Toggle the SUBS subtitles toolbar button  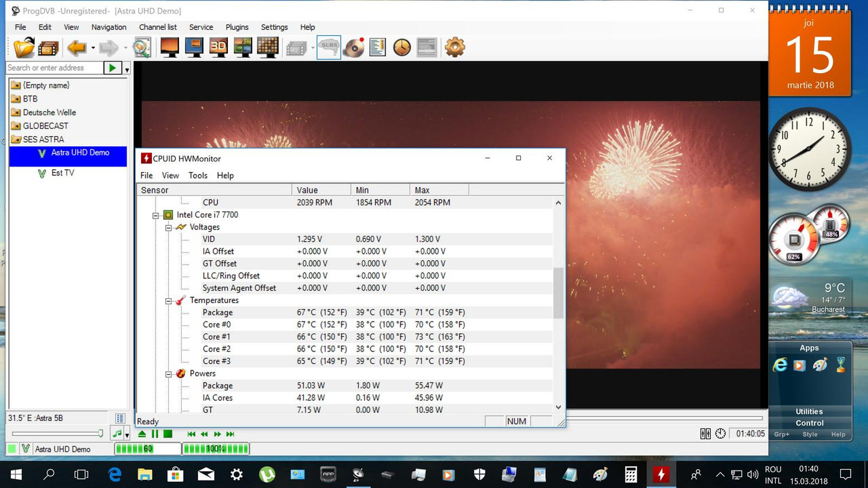329,47
